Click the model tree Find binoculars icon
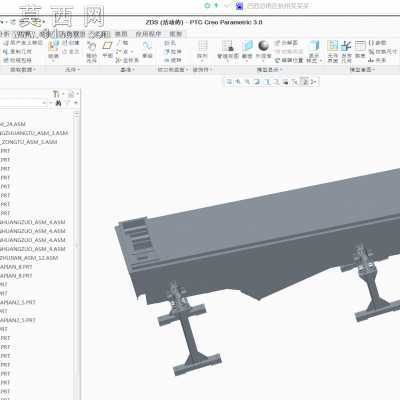Viewport: 400px width, 400px height. [x=58, y=103]
